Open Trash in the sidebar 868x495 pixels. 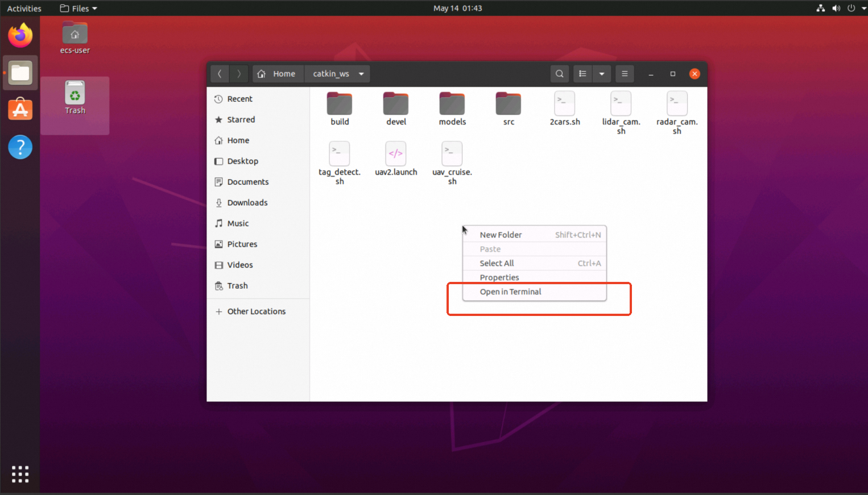[x=258, y=285]
